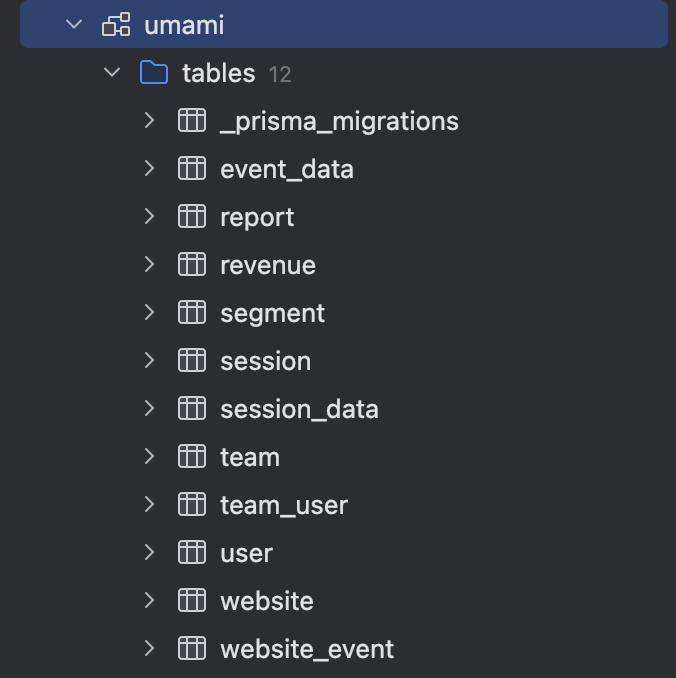Select the segment table label
This screenshot has width=676, height=678.
click(272, 313)
